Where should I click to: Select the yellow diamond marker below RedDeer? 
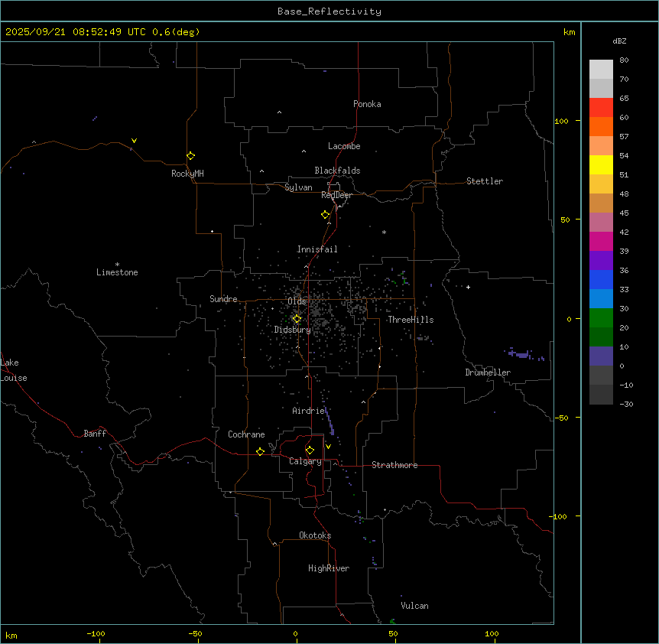coord(325,215)
